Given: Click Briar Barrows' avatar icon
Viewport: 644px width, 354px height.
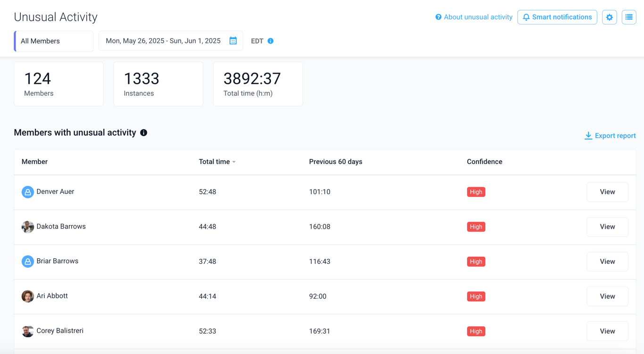Looking at the screenshot, I should pyautogui.click(x=28, y=262).
